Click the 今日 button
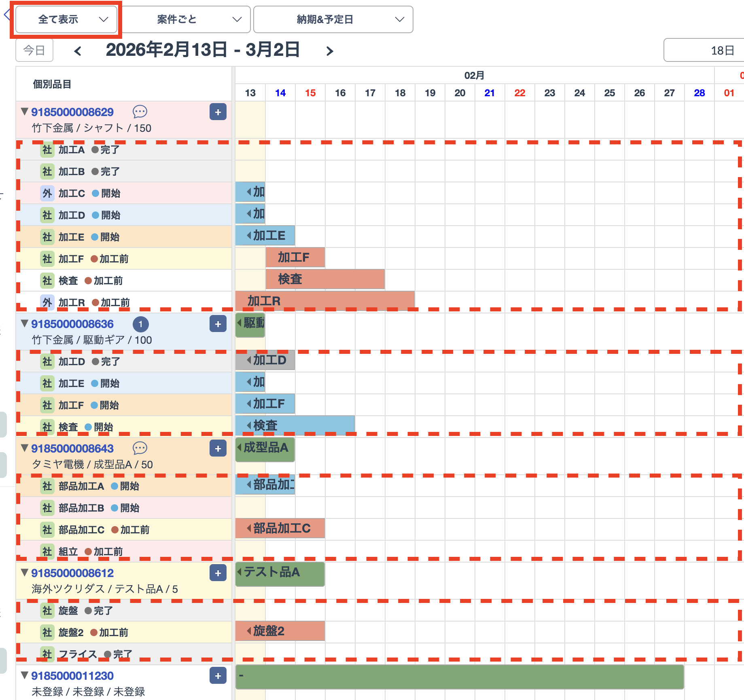 pyautogui.click(x=34, y=51)
